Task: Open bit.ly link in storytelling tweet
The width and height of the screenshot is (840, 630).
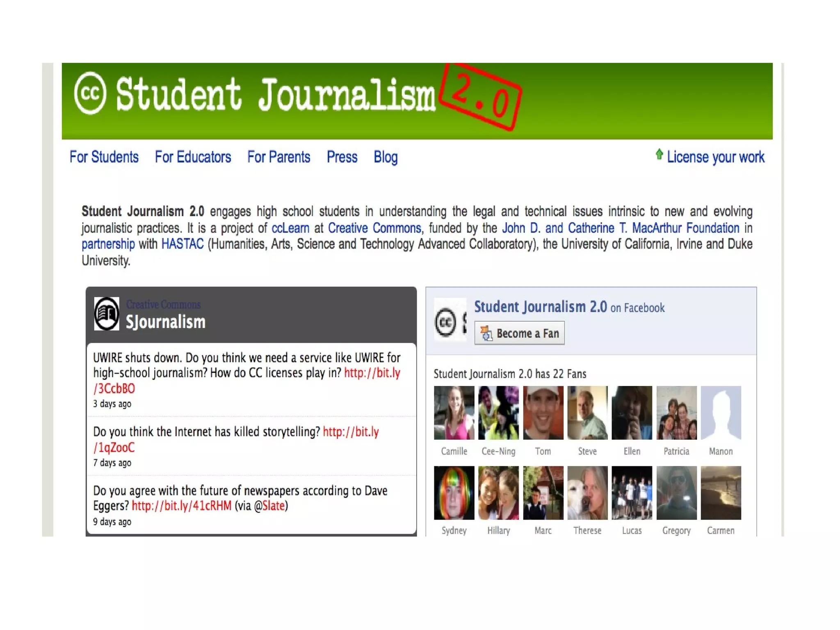Action: click(x=351, y=432)
